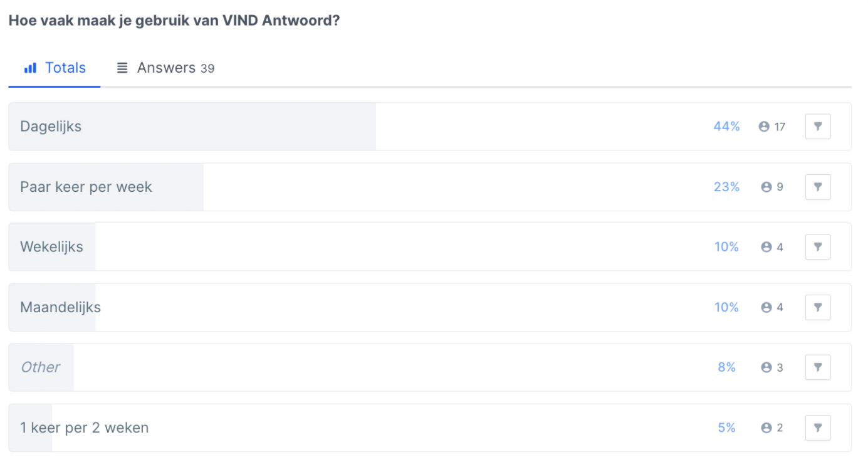The image size is (868, 467).
Task: Click the 23% percentage value
Action: pyautogui.click(x=726, y=187)
